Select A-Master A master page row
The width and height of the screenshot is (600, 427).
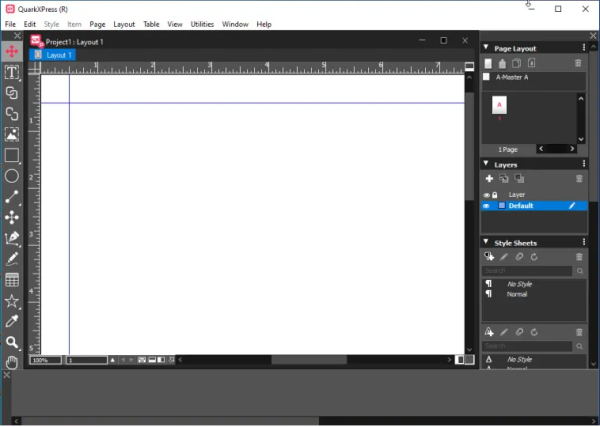[x=534, y=77]
